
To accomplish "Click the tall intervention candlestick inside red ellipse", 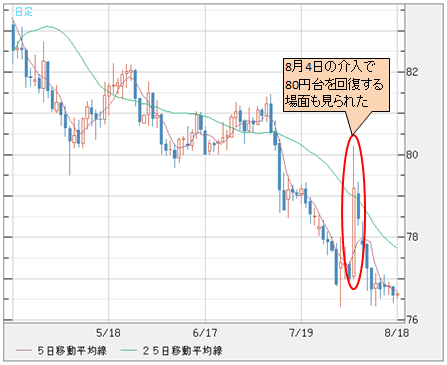I will (x=354, y=212).
